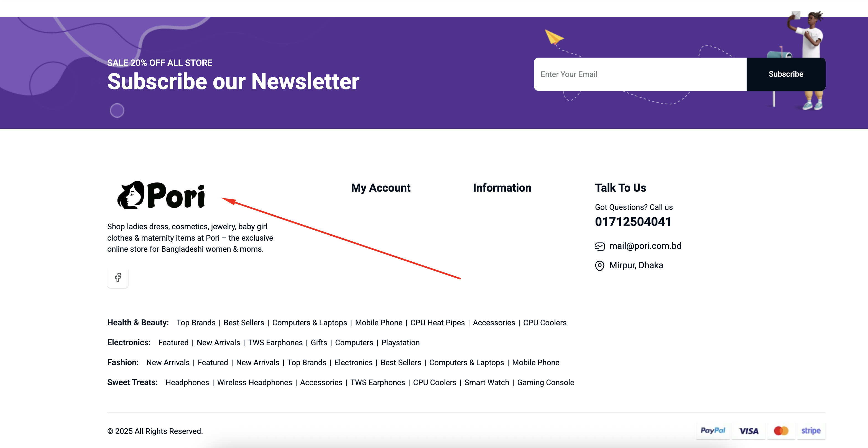Image resolution: width=868 pixels, height=448 pixels.
Task: Click the location pin icon
Action: point(599,266)
